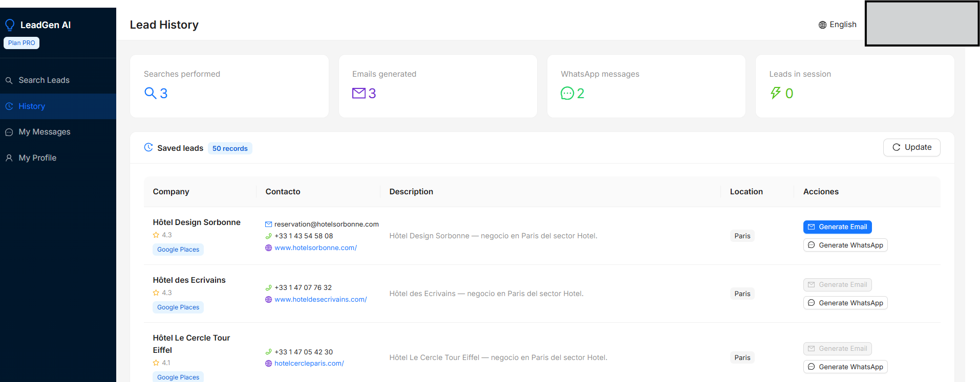Click the globe icon next to English
Screen dimensions: 980x382
coord(822,25)
